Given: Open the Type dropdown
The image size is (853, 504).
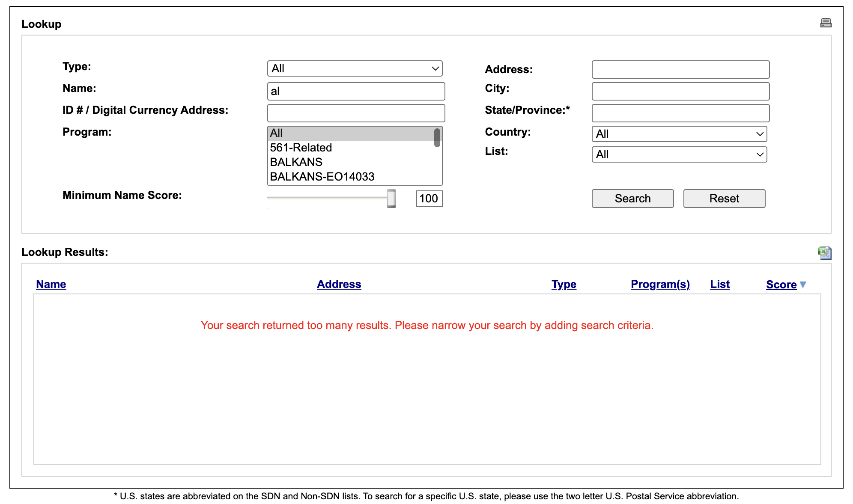Looking at the screenshot, I should tap(355, 68).
